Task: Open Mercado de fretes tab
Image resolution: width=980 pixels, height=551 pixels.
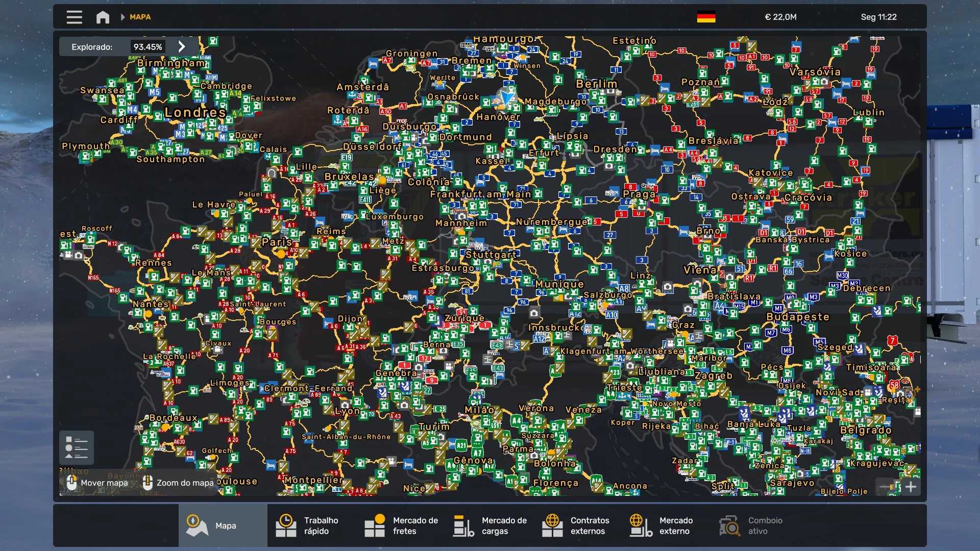Action: 400,525
